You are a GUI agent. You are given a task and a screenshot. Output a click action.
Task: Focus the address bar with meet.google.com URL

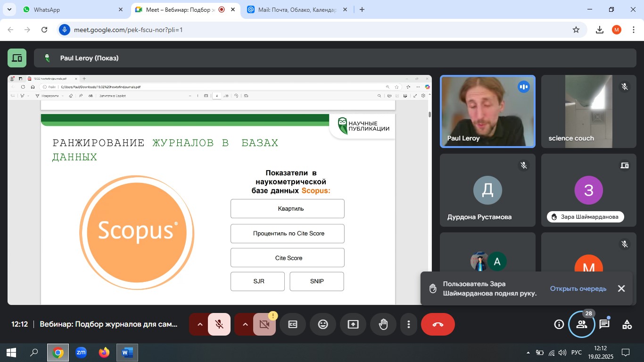(x=321, y=30)
